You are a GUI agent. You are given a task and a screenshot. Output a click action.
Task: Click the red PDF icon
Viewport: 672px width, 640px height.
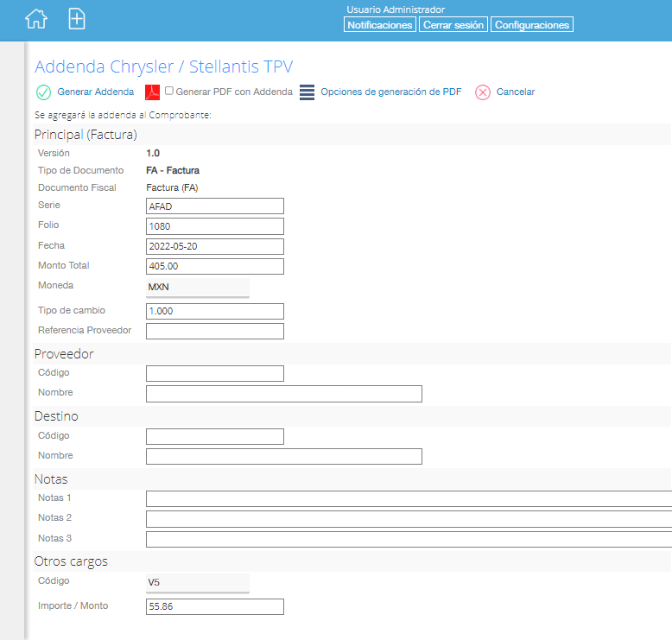(x=152, y=92)
